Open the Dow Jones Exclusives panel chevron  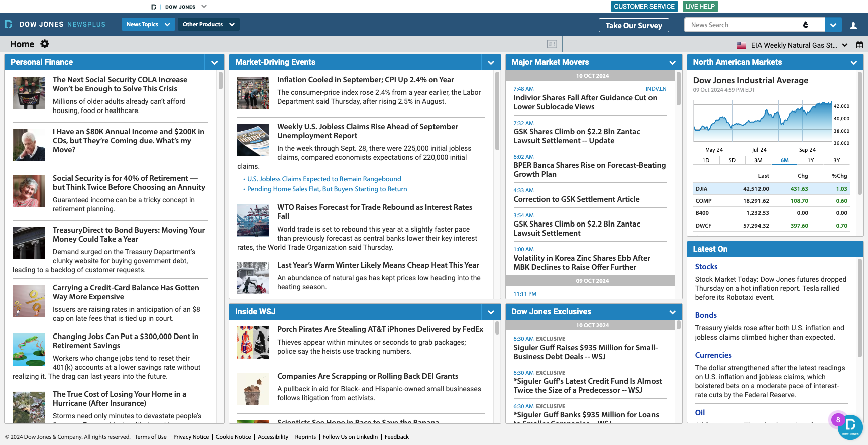click(x=672, y=312)
